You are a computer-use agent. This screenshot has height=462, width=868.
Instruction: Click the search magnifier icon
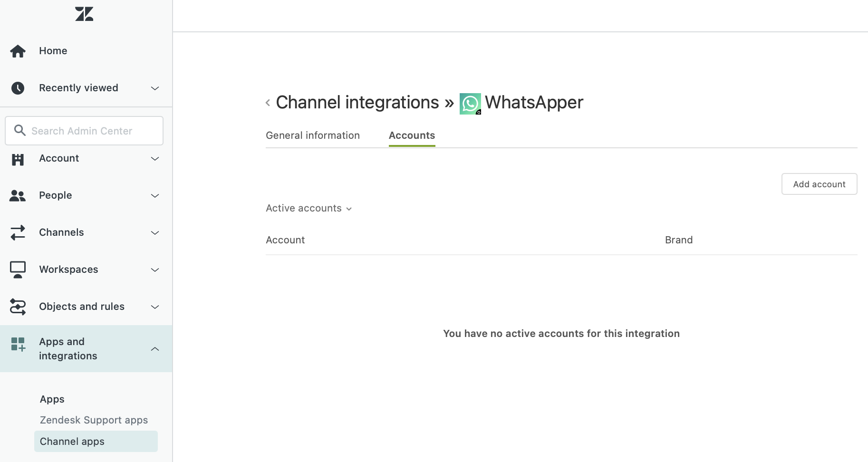coord(19,130)
